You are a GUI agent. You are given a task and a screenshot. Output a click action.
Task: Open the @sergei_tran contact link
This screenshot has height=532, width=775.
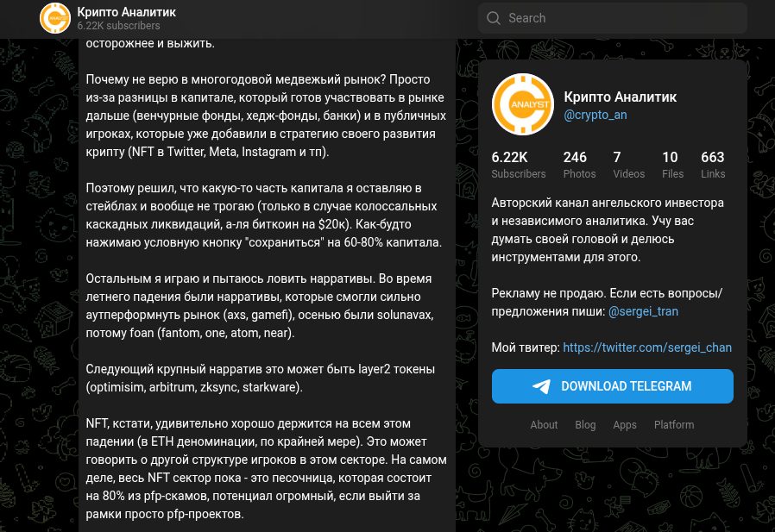click(x=643, y=311)
